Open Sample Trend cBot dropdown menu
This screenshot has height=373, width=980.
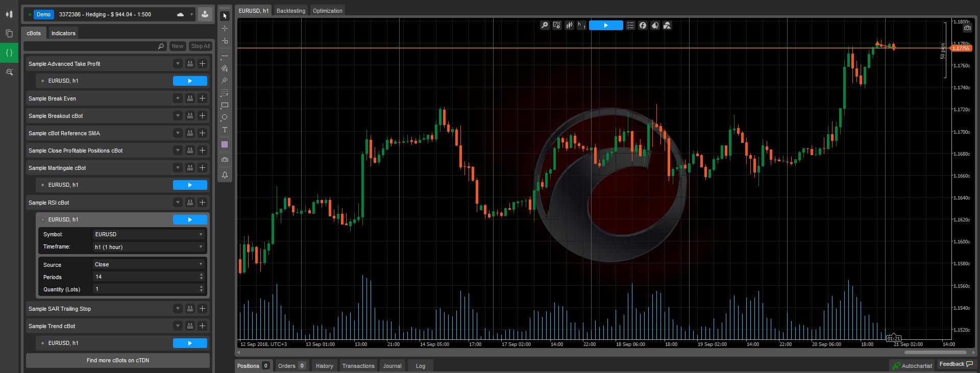click(x=178, y=326)
